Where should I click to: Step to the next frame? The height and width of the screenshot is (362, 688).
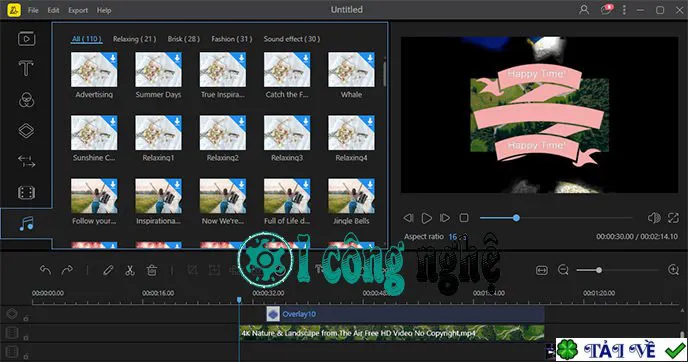(444, 218)
